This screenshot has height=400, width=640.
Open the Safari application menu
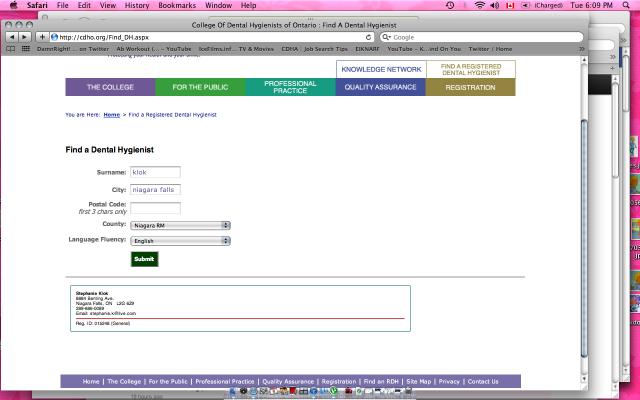pos(37,5)
